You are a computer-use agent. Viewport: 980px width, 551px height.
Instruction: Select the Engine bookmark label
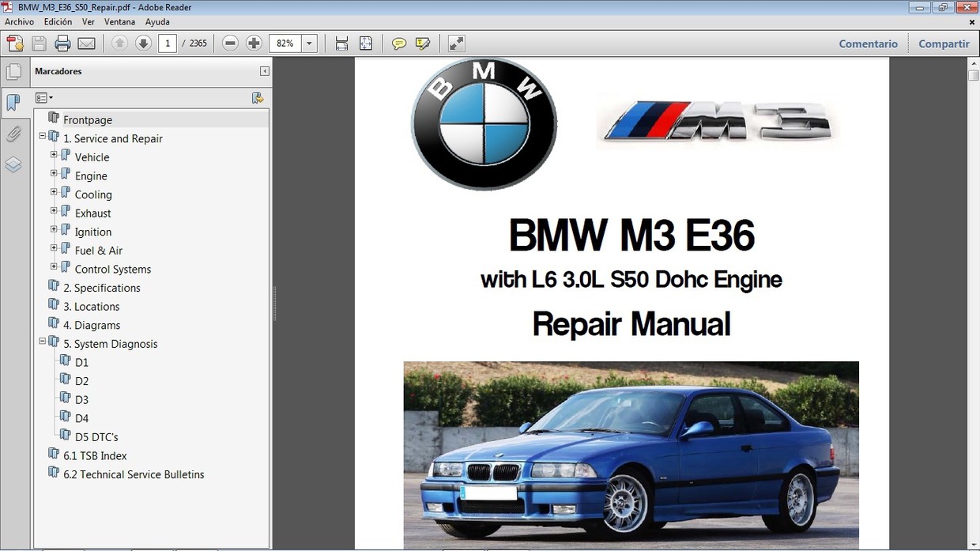click(x=91, y=176)
